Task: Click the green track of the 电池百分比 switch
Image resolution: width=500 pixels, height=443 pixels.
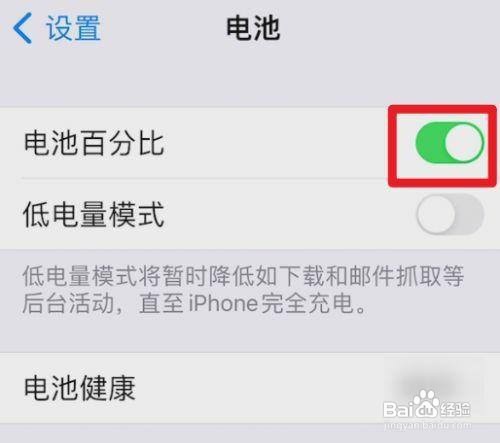Action: [430, 143]
